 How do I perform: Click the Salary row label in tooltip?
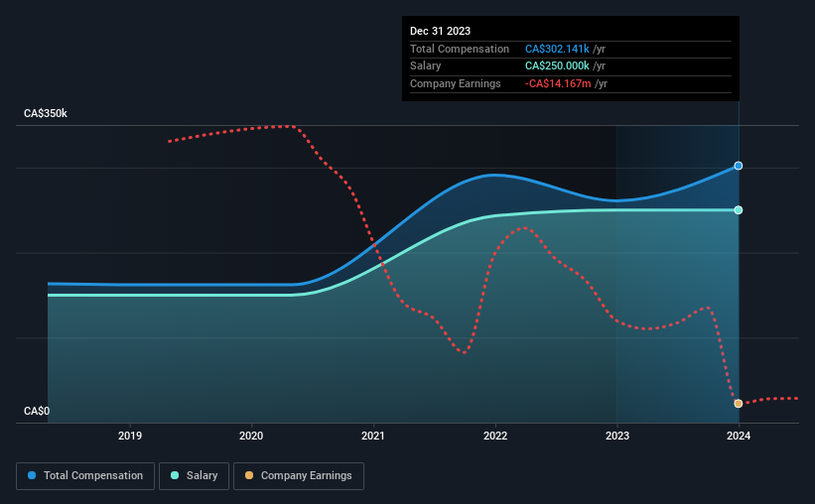coord(426,66)
